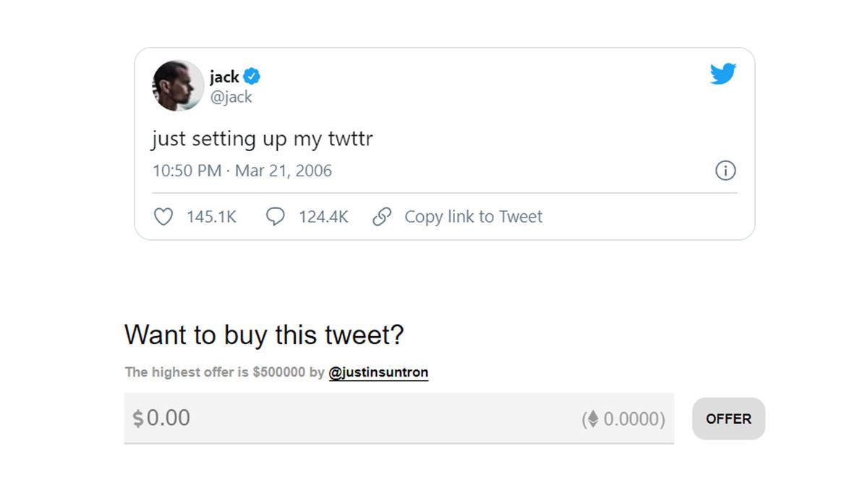Open @justinsuntron's profile link
This screenshot has height=488, width=868.
click(378, 372)
